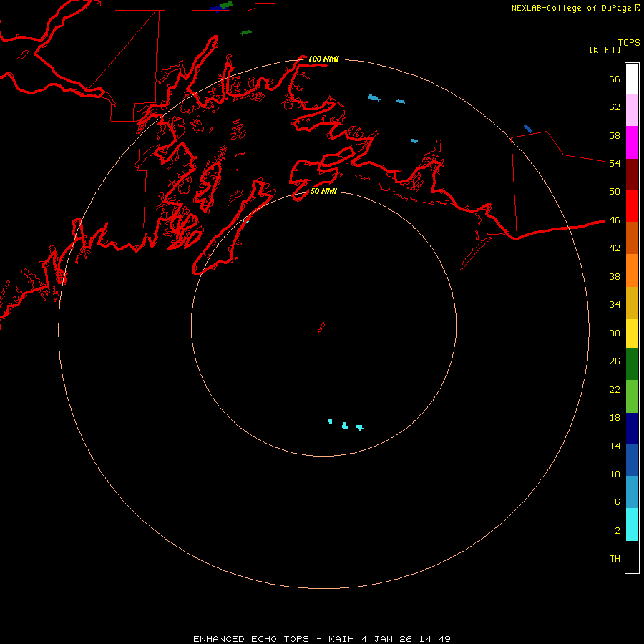Click the "KAIH" station identifier
This screenshot has width=644, height=644.
[x=341, y=639]
